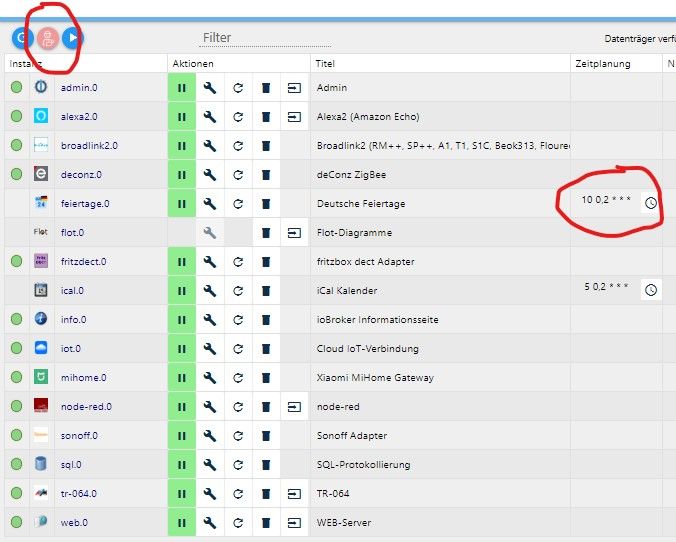The image size is (676, 542).
Task: Click the sql.0 database adapter icon
Action: 41,464
